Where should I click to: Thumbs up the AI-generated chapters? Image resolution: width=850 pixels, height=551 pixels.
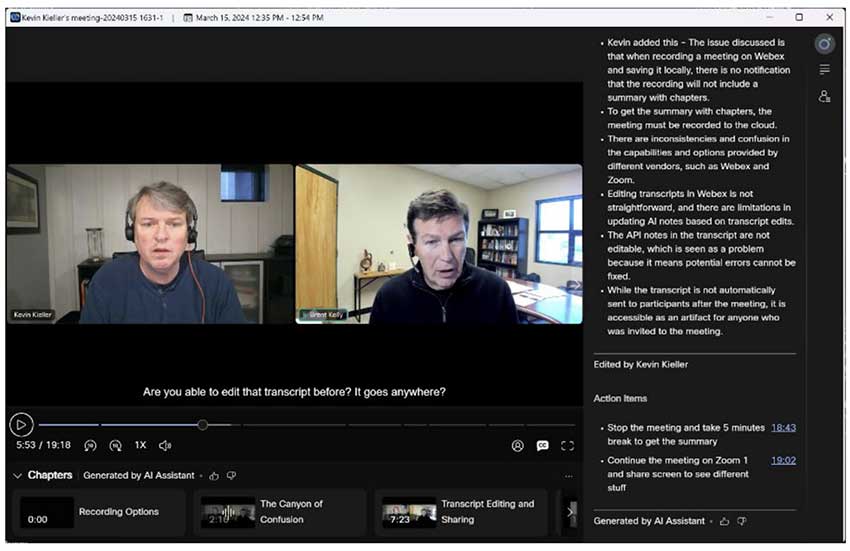tap(214, 476)
